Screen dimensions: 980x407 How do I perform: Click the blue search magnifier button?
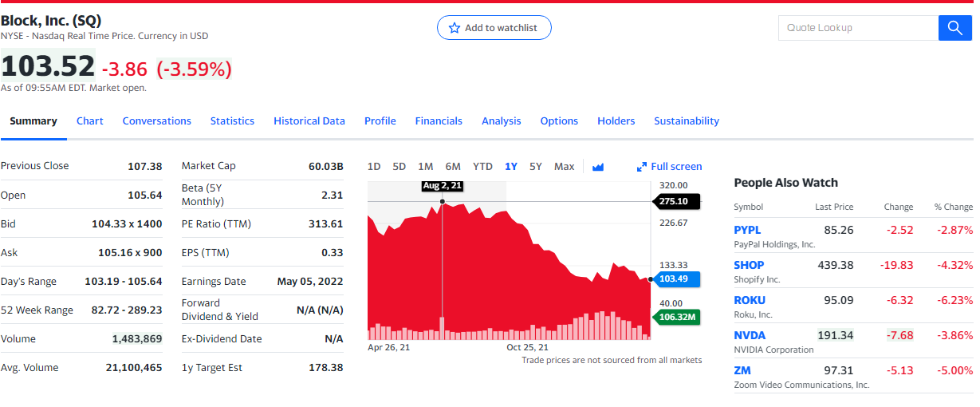click(x=955, y=28)
